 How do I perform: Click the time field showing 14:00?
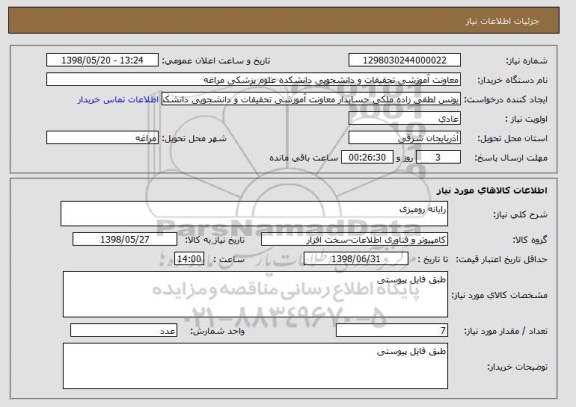click(189, 259)
